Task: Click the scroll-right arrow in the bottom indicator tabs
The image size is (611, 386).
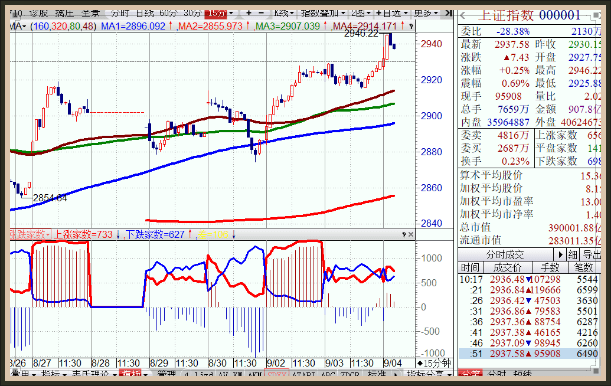Action: 397,375
